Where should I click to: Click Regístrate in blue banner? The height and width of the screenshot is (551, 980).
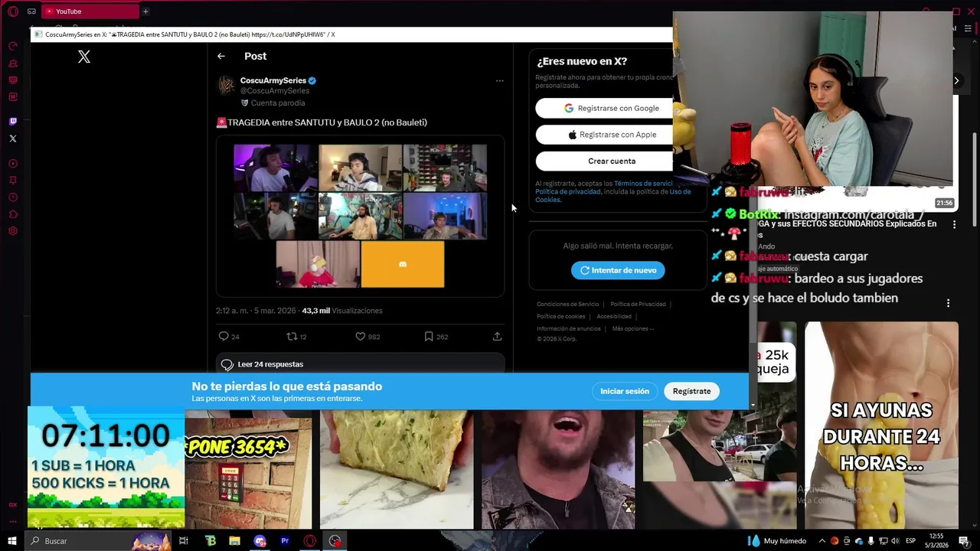[x=691, y=391]
